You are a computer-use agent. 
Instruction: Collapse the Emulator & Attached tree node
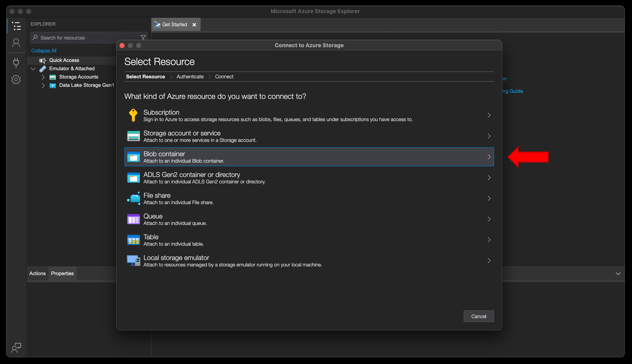[x=33, y=69]
